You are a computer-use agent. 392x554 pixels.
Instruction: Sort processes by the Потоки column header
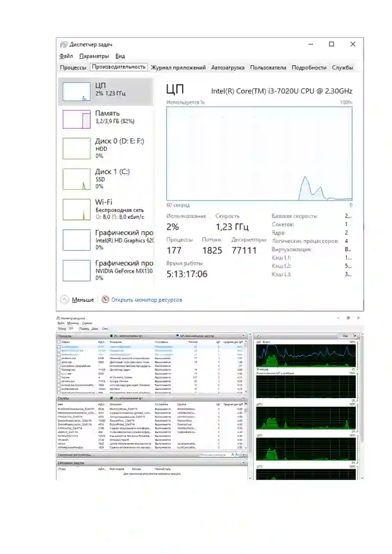(x=193, y=342)
